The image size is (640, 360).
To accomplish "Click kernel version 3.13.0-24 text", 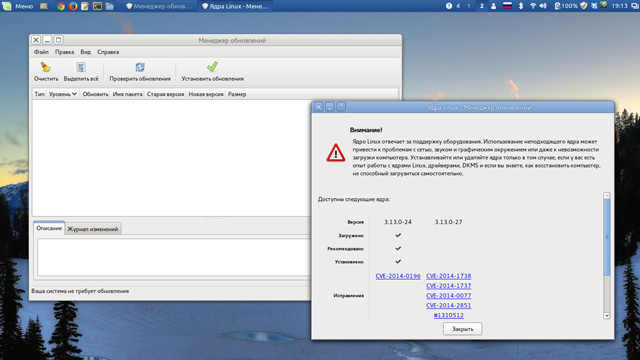I will [398, 222].
